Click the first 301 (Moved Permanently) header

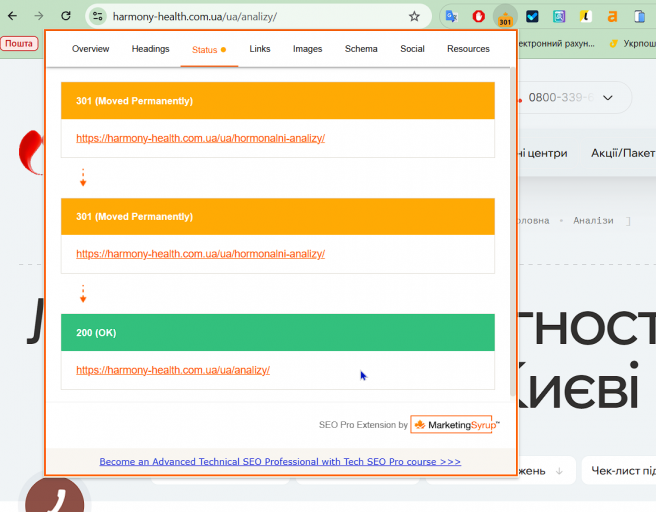(278, 101)
